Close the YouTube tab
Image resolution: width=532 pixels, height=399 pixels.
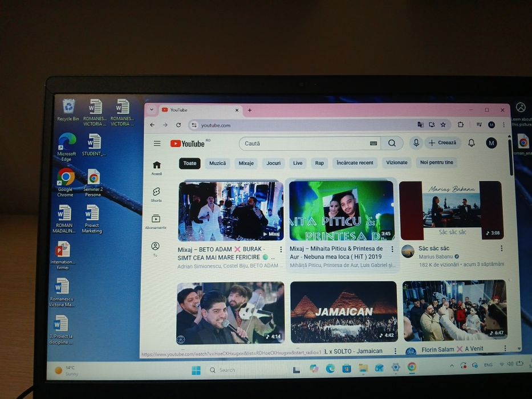pyautogui.click(x=237, y=110)
